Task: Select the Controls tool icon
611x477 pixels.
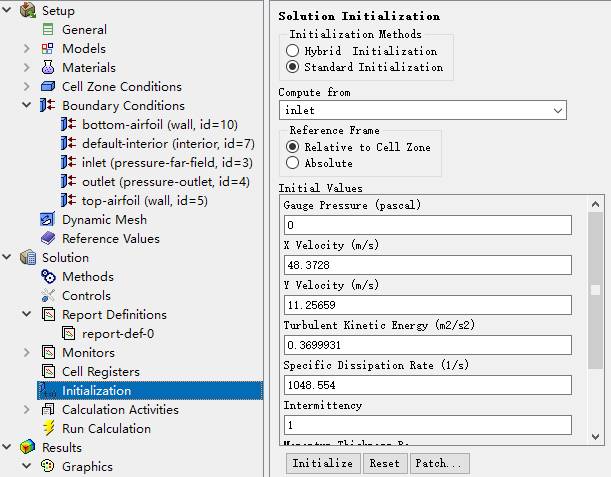Action: coord(48,295)
